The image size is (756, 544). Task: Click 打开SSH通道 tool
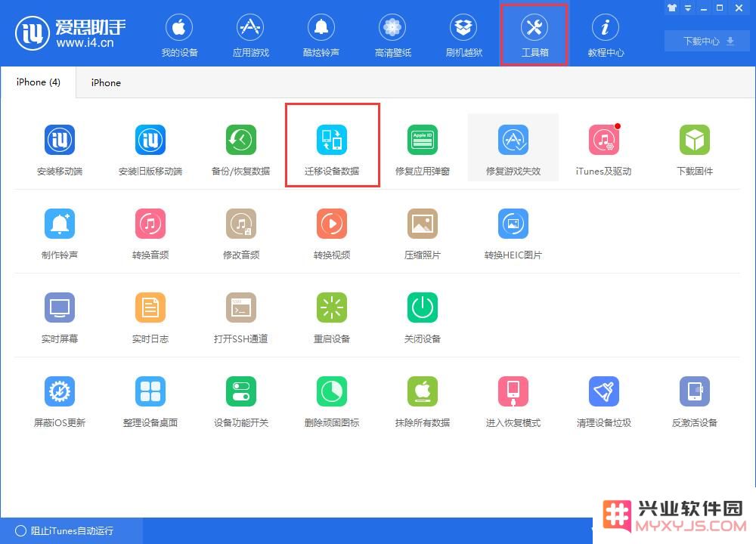click(x=241, y=318)
